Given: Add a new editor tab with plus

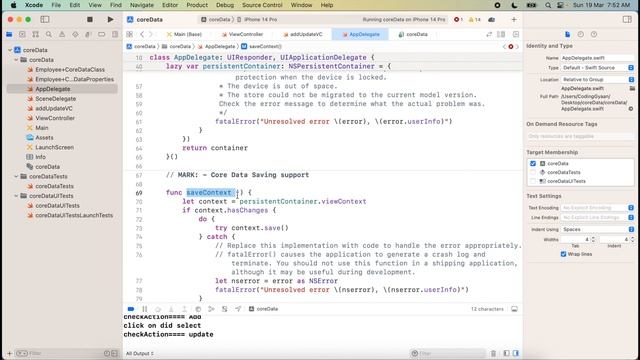Looking at the screenshot, I should 514,19.
